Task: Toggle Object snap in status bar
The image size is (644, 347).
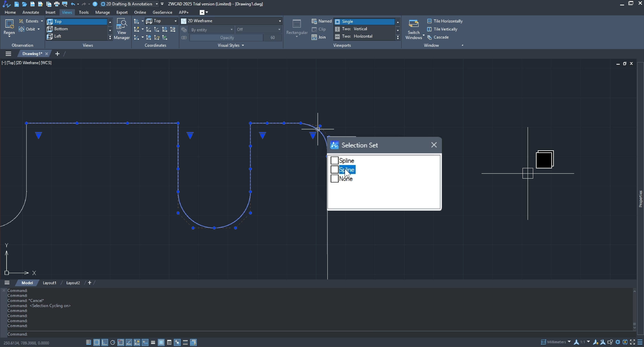Action: pos(121,342)
